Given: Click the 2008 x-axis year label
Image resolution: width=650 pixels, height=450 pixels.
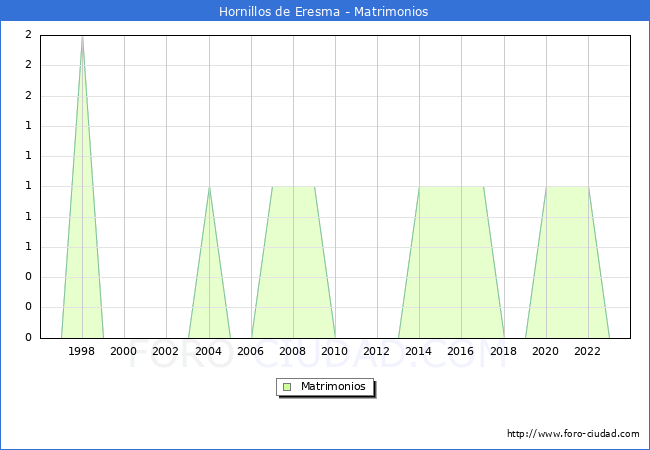Looking at the screenshot, I should click(x=293, y=351).
